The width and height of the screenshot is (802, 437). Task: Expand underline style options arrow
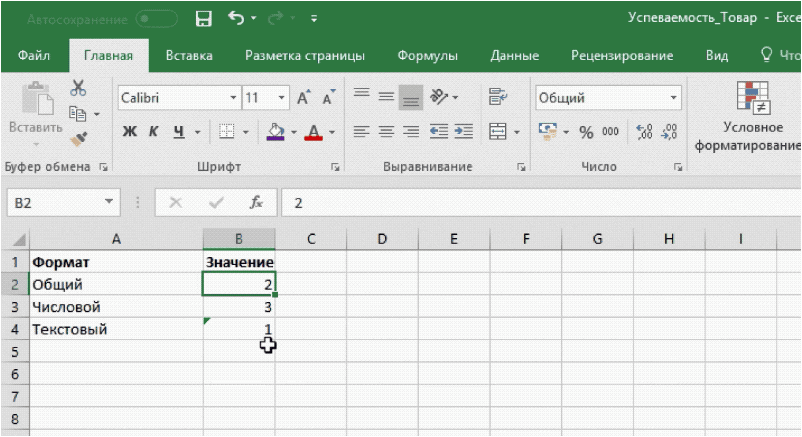(x=197, y=132)
